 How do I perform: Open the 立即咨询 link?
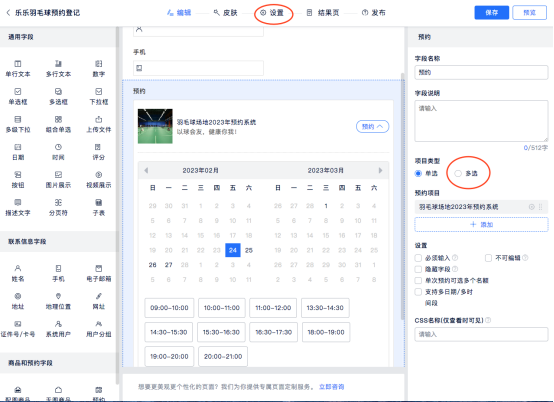pyautogui.click(x=331, y=387)
